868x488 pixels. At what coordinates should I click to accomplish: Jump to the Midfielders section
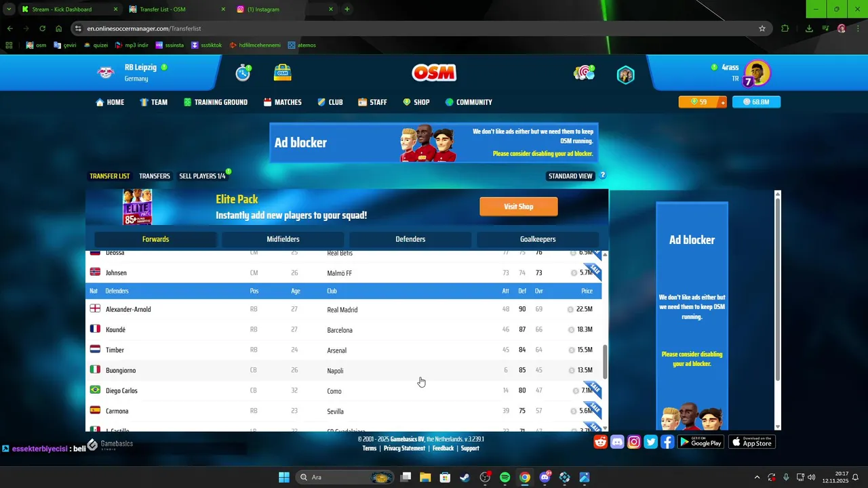283,239
